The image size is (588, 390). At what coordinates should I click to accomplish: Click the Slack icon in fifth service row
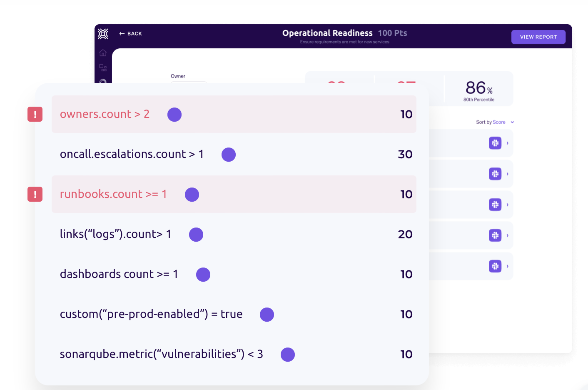pyautogui.click(x=495, y=266)
